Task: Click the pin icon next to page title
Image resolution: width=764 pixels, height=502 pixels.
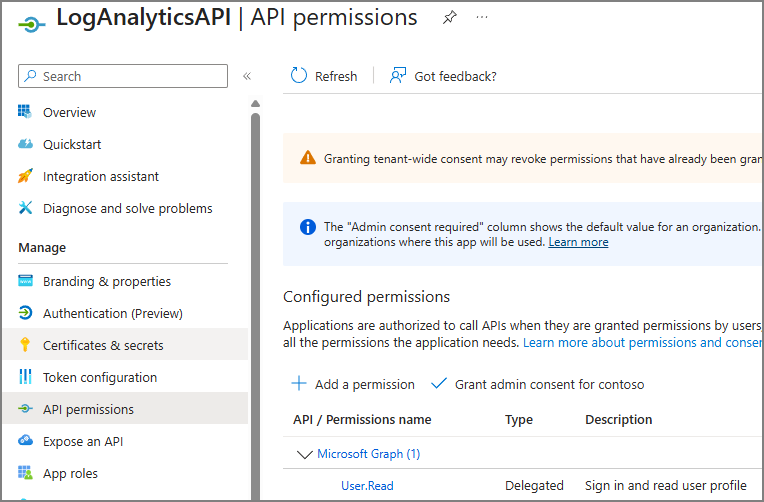Action: 450,18
